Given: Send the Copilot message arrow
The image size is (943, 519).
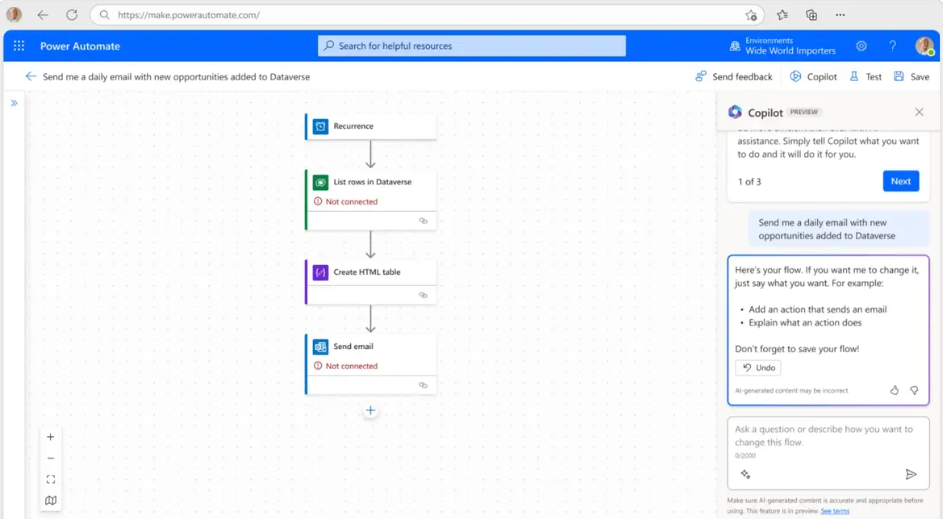Looking at the screenshot, I should coord(911,474).
